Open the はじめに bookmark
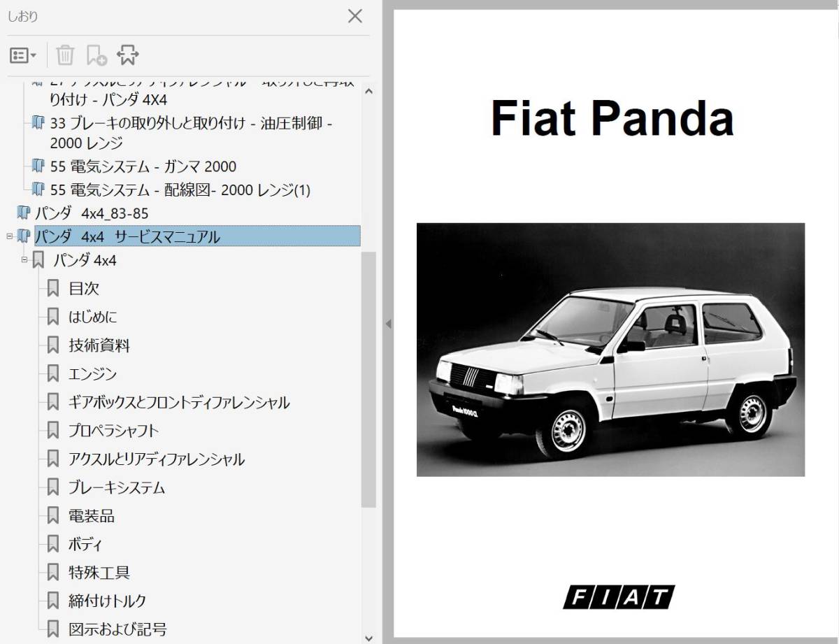Viewport: 839px width, 644px height. pyautogui.click(x=93, y=317)
